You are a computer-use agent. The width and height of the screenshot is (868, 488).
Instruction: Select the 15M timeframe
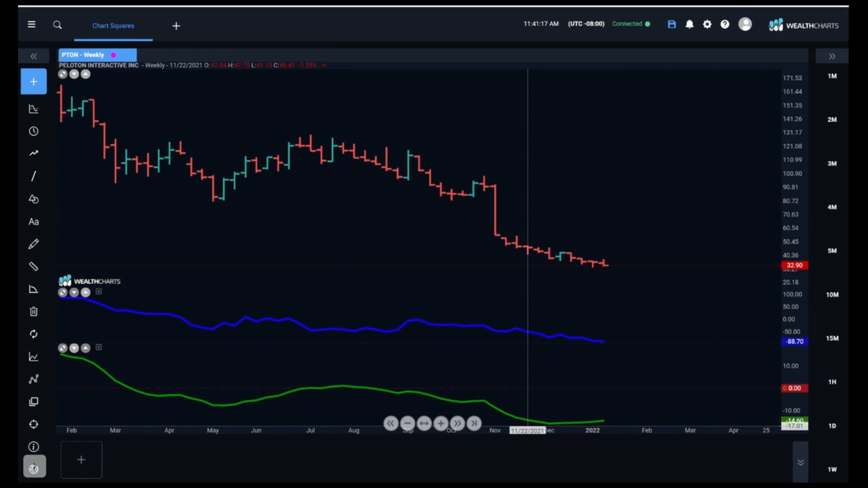pyautogui.click(x=832, y=338)
